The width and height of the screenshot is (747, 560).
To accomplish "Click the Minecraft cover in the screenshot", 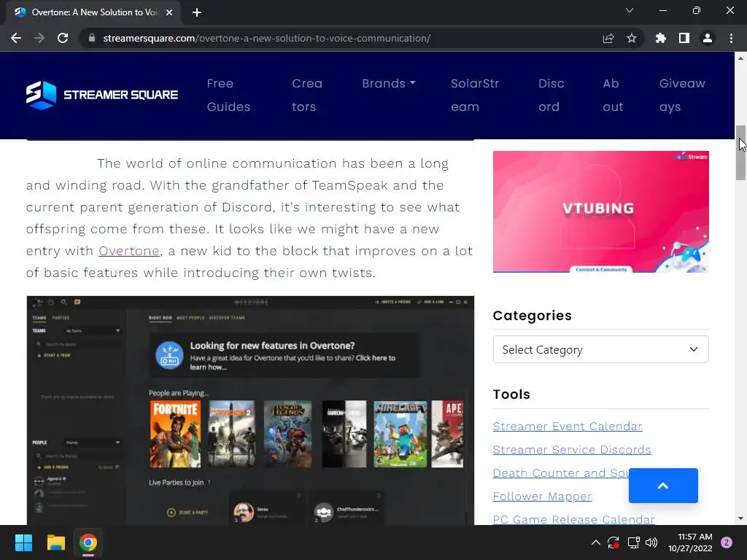I will tap(400, 434).
